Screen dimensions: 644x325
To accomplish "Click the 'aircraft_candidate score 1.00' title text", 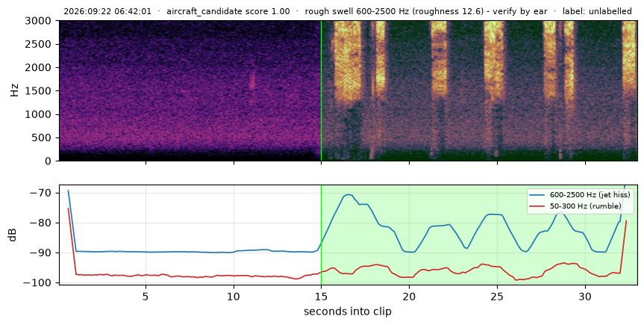I will pos(228,11).
